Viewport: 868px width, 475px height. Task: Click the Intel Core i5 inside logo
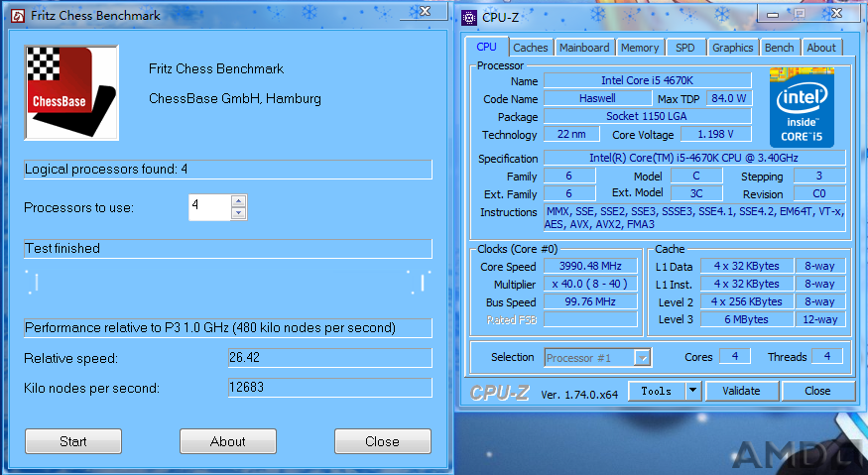click(802, 107)
